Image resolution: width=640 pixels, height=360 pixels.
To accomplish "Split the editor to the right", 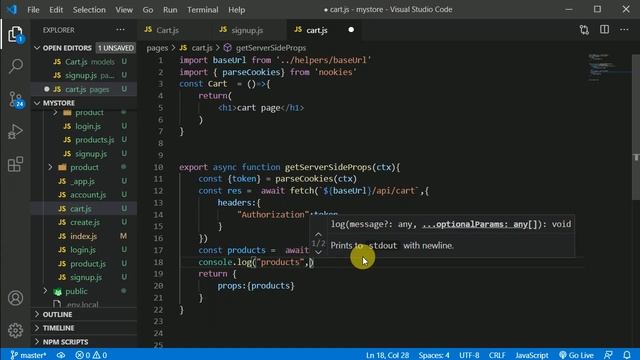I will click(x=604, y=30).
